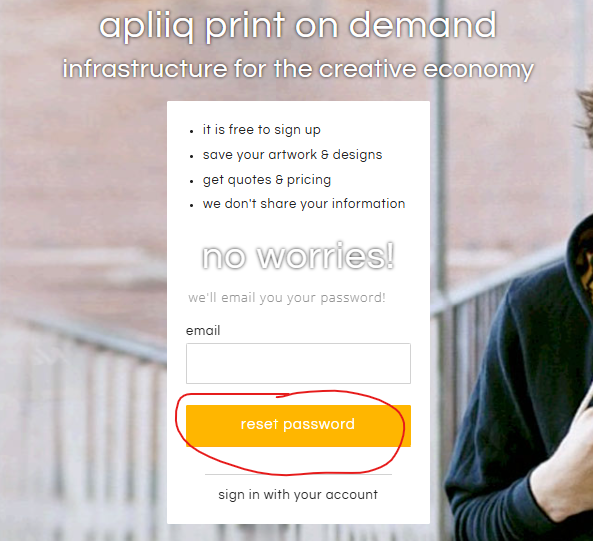This screenshot has height=541, width=593.
Task: Open the sign in with your account link
Action: pos(298,494)
